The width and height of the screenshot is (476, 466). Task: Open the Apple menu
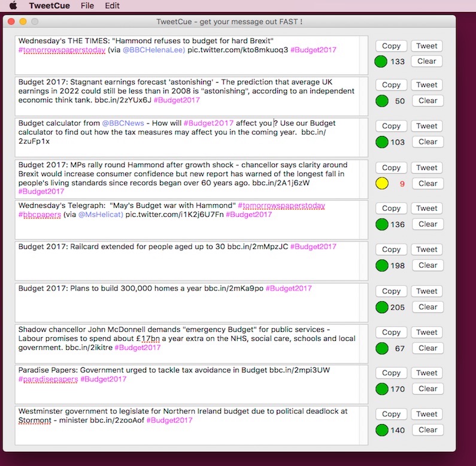(13, 5)
